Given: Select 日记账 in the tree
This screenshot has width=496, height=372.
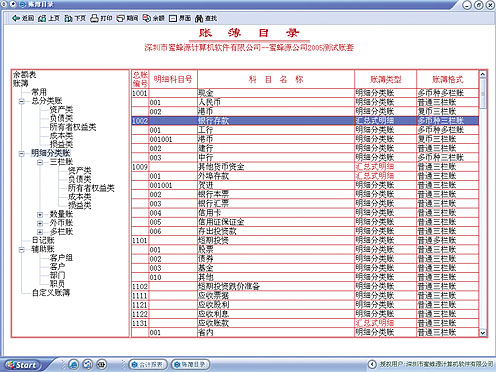Looking at the screenshot, I should 43,240.
